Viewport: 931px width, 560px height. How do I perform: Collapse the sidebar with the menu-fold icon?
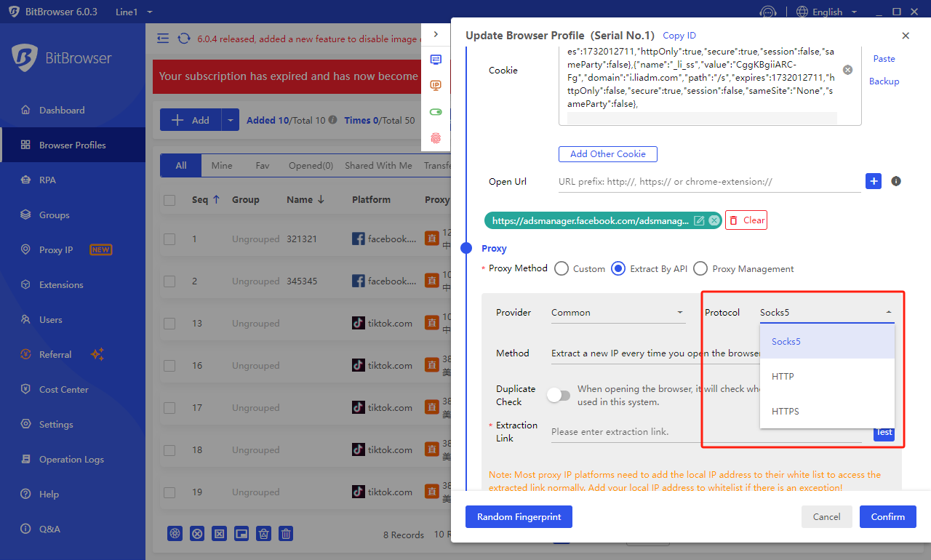pyautogui.click(x=163, y=39)
